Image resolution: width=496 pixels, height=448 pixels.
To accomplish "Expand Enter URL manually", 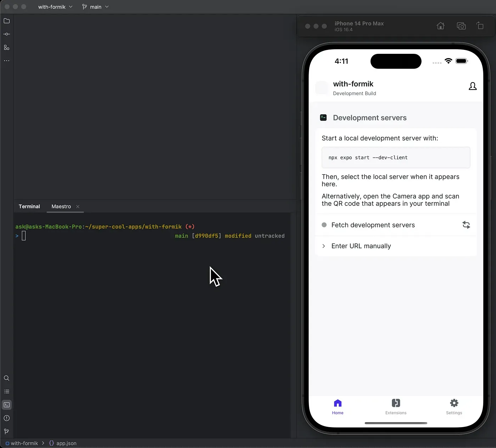I will pyautogui.click(x=396, y=246).
